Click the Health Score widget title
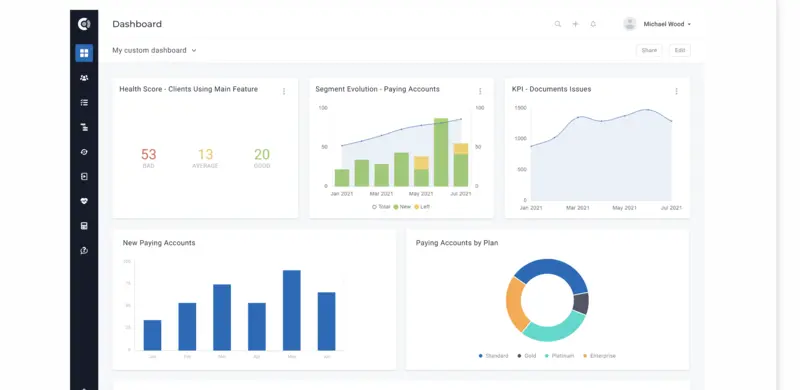The image size is (800, 390). pyautogui.click(x=189, y=89)
